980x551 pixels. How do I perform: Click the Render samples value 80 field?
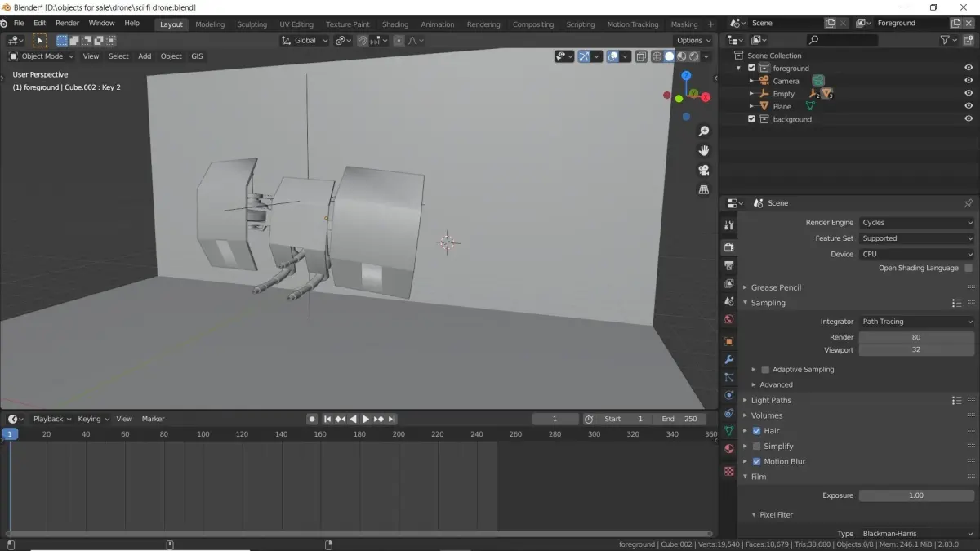click(916, 337)
